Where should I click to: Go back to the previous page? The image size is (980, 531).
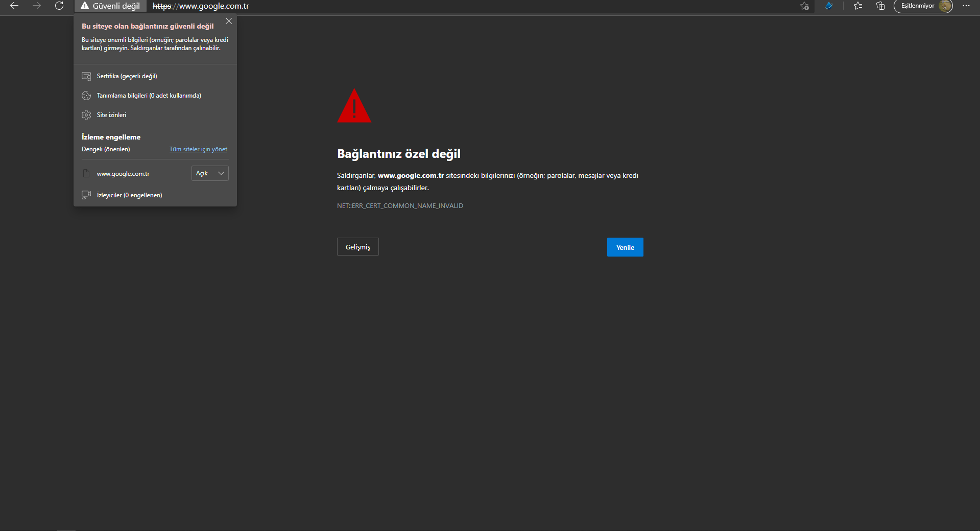tap(14, 6)
